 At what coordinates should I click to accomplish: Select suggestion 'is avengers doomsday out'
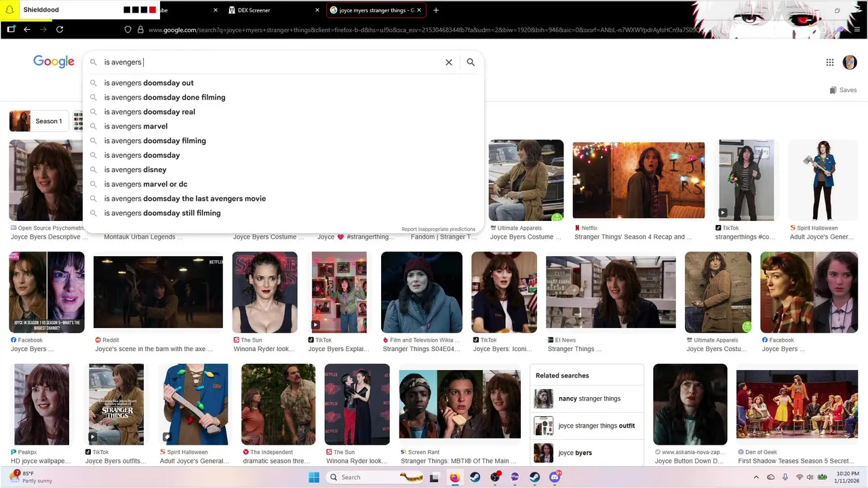pyautogui.click(x=283, y=83)
